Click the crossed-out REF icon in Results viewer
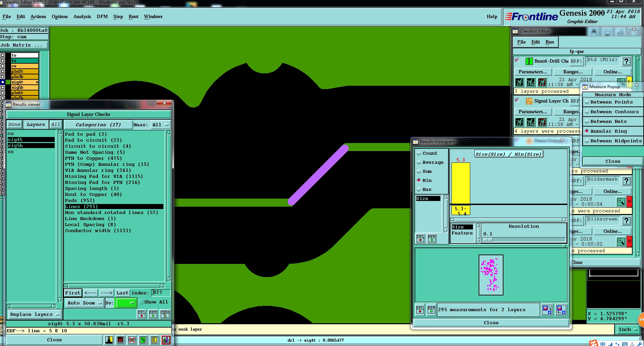This screenshot has height=346, width=644. pos(132,340)
